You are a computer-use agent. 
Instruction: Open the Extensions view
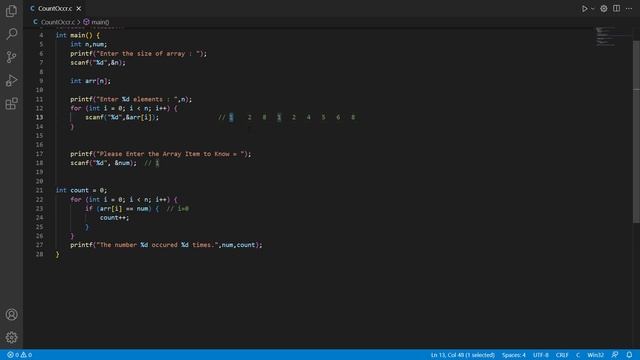11,104
